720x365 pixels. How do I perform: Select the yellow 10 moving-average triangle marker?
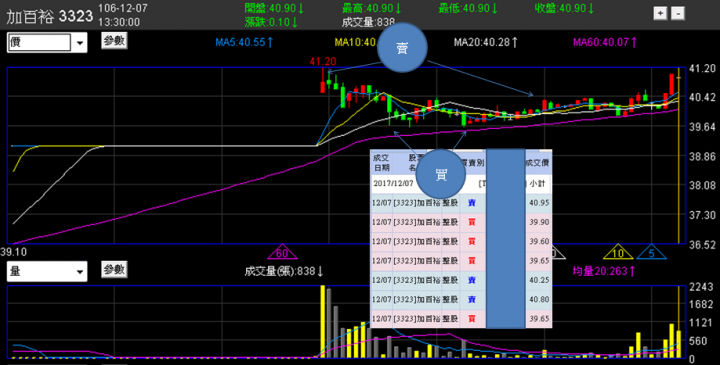coord(618,252)
